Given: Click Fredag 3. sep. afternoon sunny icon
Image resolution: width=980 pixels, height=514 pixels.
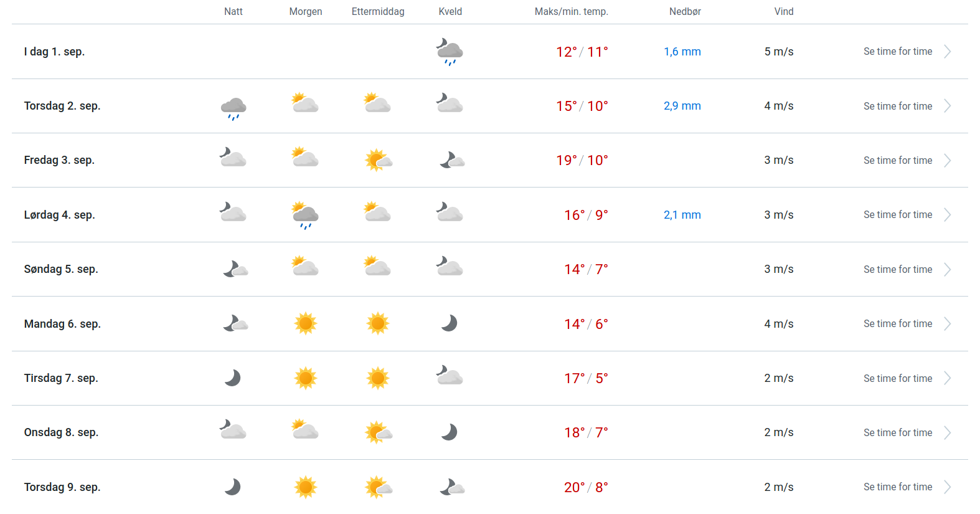Looking at the screenshot, I should [378, 160].
